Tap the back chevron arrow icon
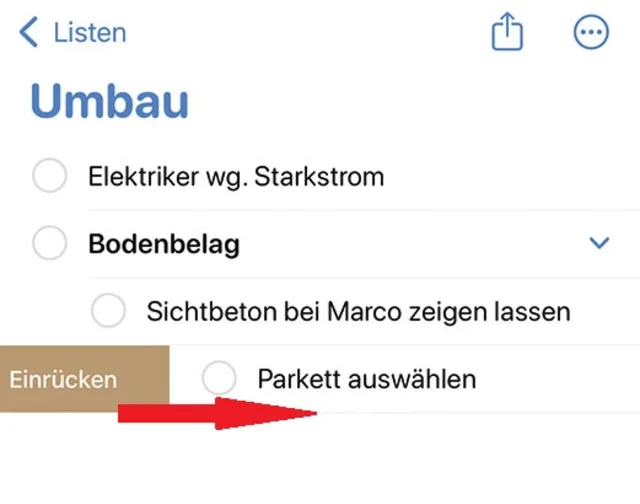640x504 pixels. 29,33
